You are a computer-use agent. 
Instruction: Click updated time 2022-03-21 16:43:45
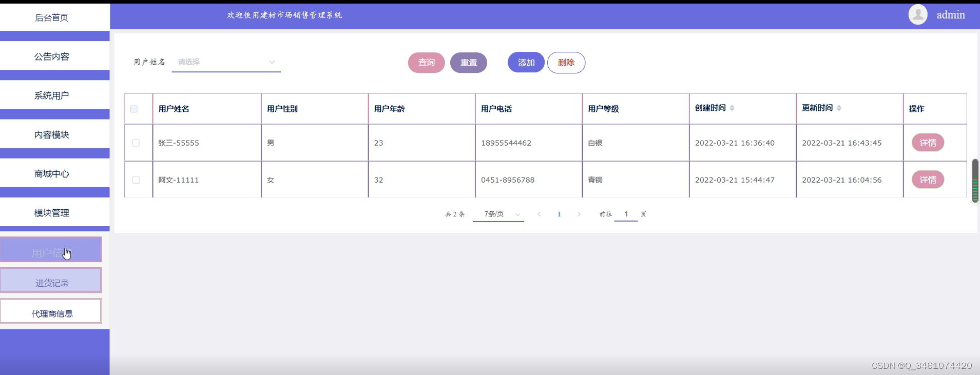pos(842,143)
